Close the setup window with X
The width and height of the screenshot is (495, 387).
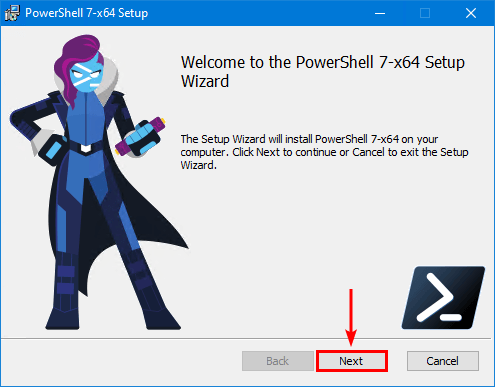pos(471,13)
